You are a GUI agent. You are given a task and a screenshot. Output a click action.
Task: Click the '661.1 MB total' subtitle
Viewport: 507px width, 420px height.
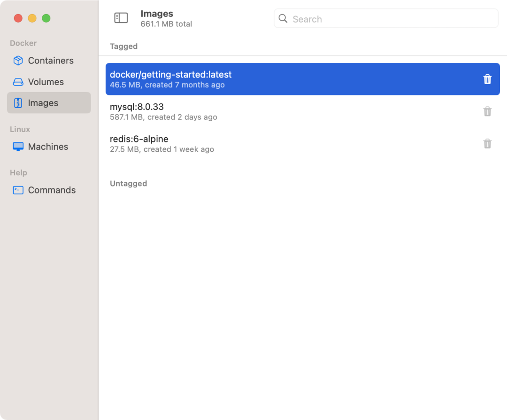166,24
